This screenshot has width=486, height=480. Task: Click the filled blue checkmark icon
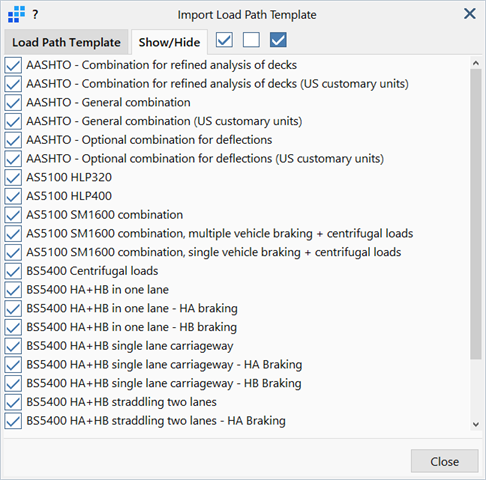coord(278,40)
